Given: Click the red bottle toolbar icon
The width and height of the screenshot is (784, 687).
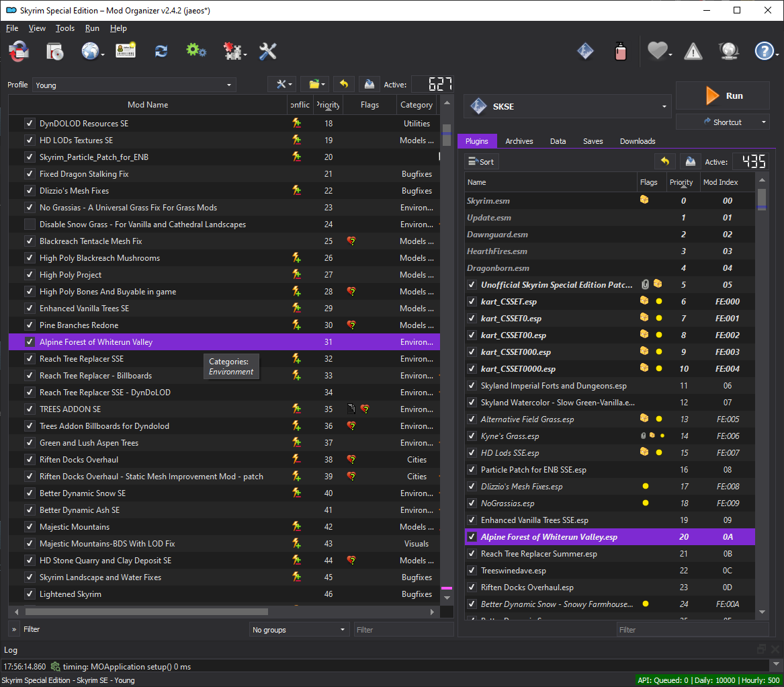Looking at the screenshot, I should pyautogui.click(x=621, y=51).
